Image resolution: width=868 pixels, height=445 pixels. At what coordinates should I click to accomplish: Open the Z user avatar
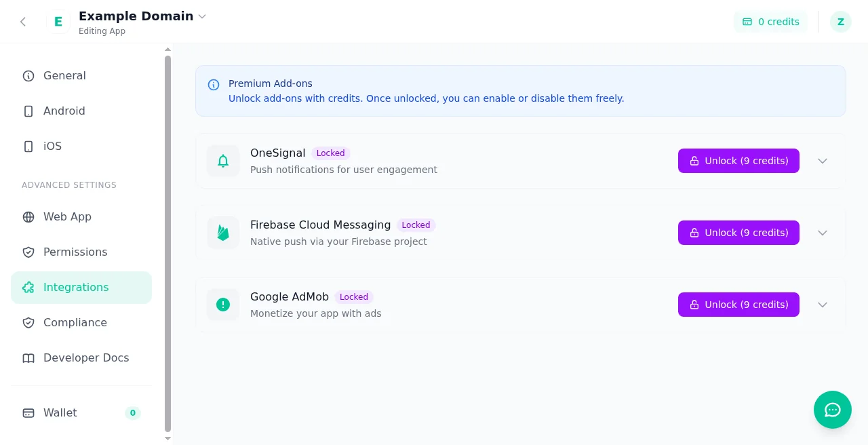tap(841, 22)
